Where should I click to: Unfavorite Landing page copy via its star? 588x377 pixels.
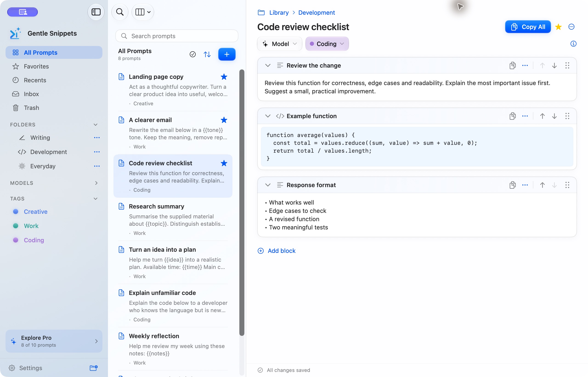coord(224,77)
